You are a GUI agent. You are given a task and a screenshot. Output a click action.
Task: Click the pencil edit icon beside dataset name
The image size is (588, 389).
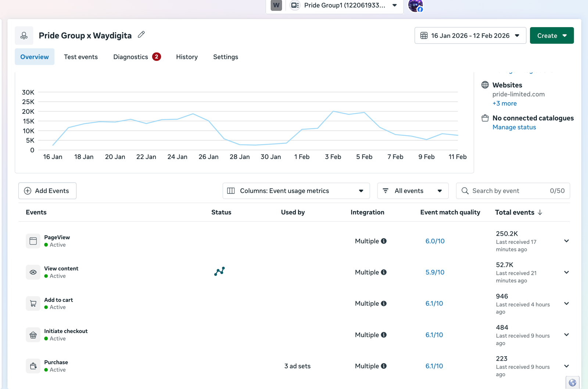click(x=141, y=35)
